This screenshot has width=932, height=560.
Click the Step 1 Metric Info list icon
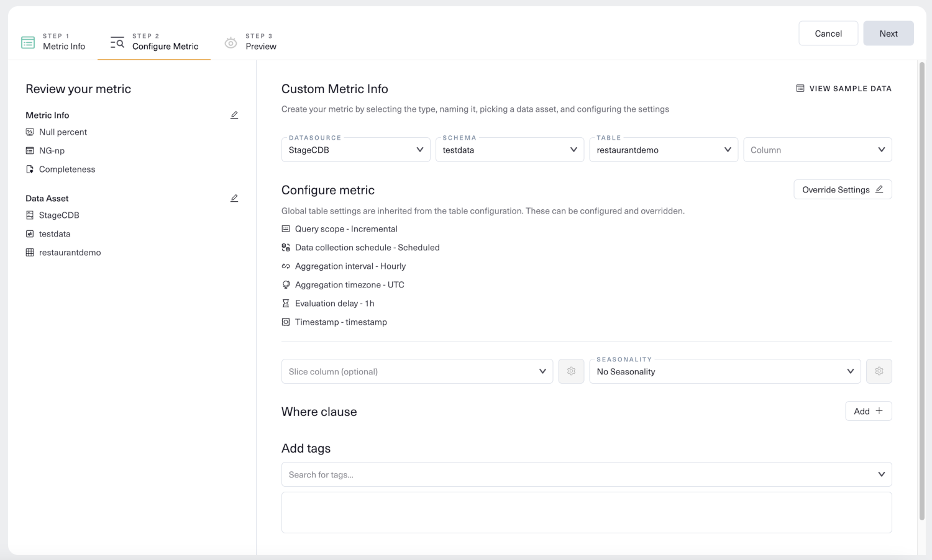28,42
